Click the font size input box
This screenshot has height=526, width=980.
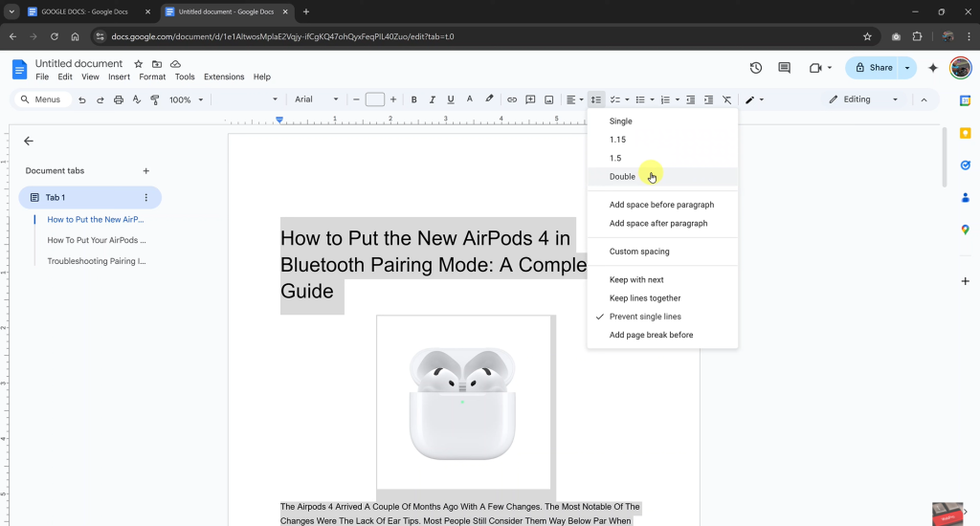click(375, 100)
